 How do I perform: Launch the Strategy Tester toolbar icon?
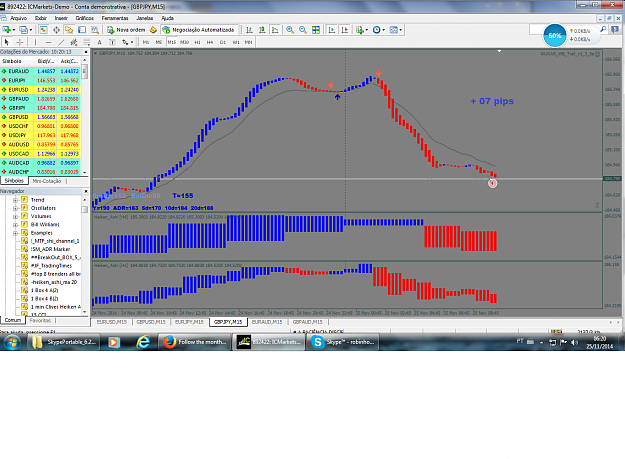pos(95,30)
